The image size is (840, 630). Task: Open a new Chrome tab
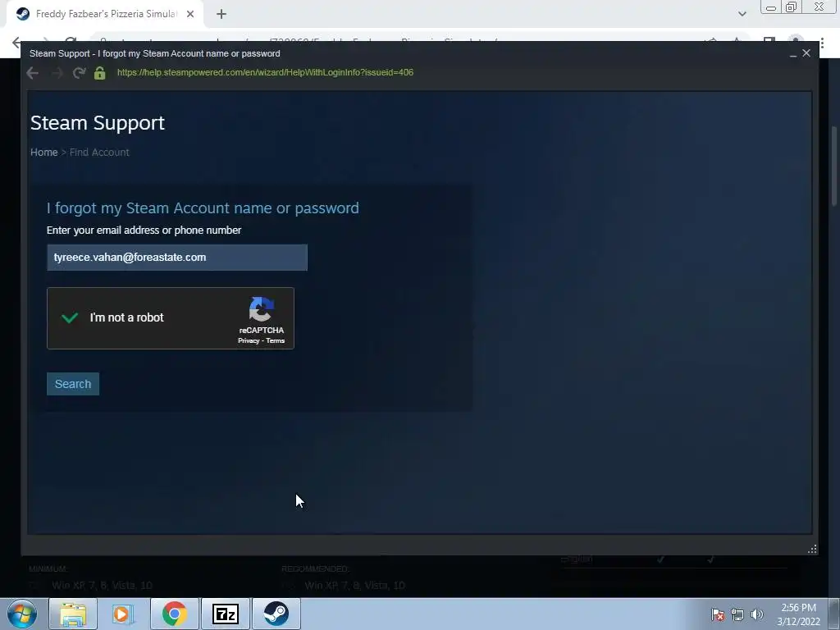point(221,14)
